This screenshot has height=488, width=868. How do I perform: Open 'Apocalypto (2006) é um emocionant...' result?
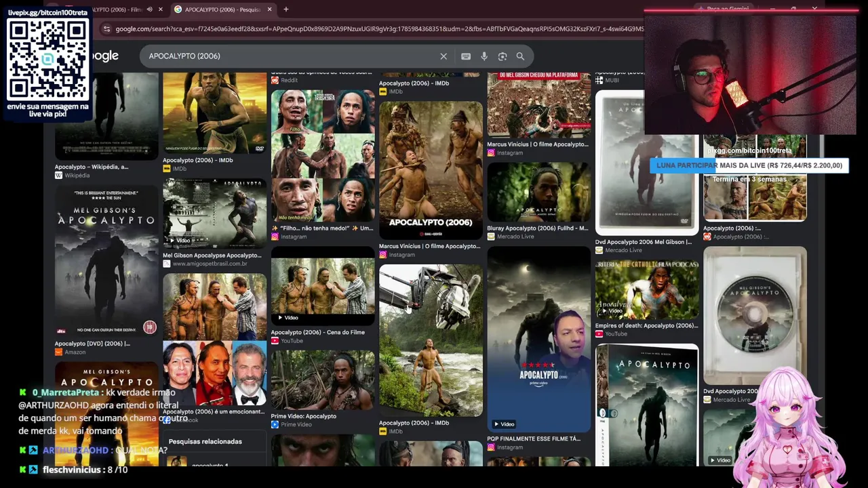(214, 412)
